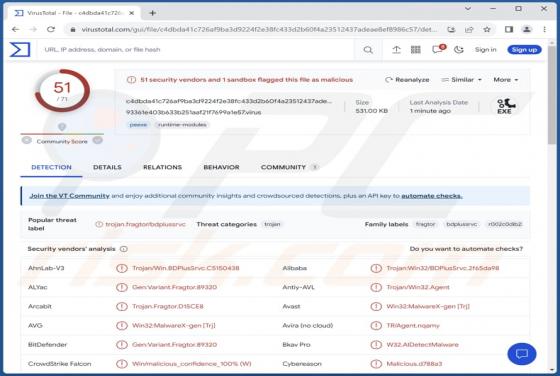Open the Similar dropdown
The width and height of the screenshot is (560, 376).
click(x=461, y=80)
